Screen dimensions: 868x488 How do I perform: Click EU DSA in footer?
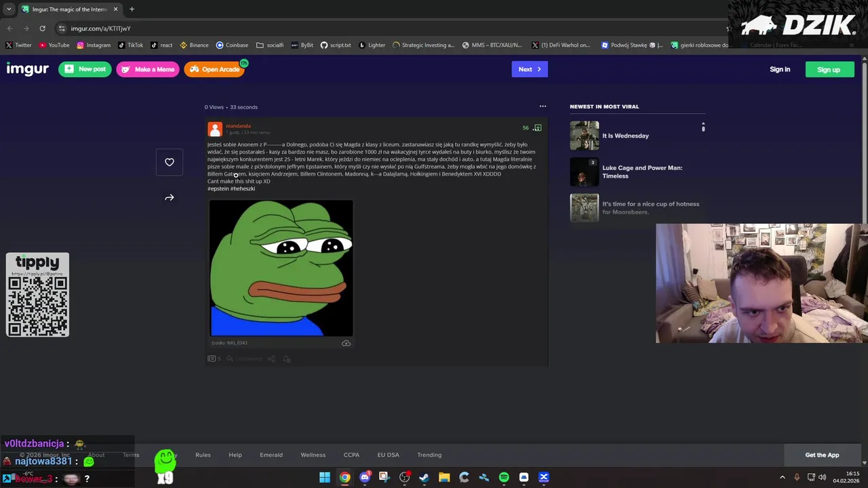click(x=389, y=455)
